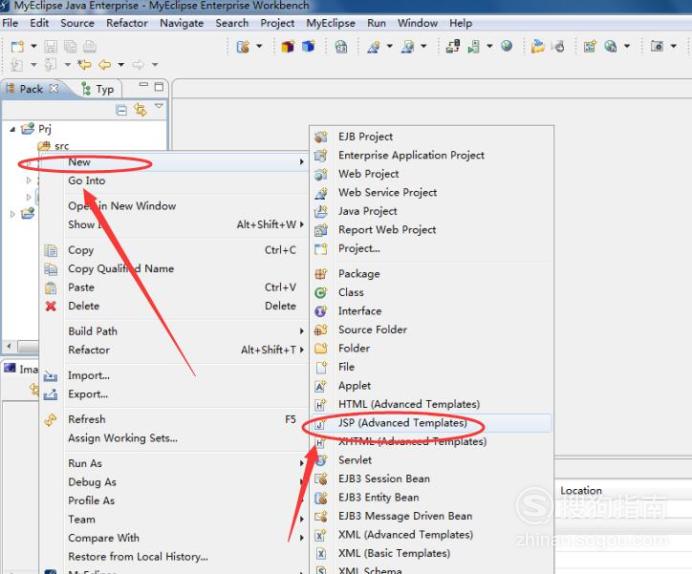Expand the Debug As submenu
Image resolution: width=692 pixels, height=574 pixels.
click(174, 482)
